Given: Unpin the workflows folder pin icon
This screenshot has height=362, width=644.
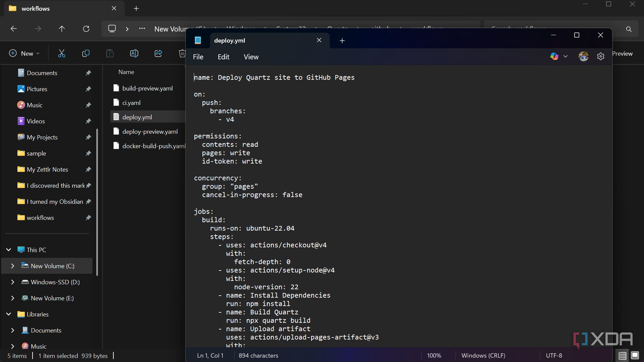Looking at the screenshot, I should pyautogui.click(x=88, y=218).
